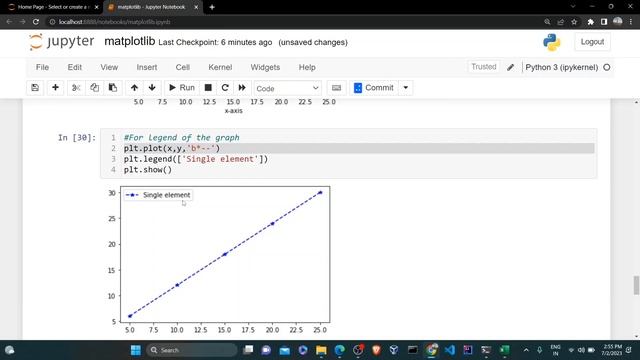640x360 pixels.
Task: Close the Home Page browser tab
Action: pyautogui.click(x=97, y=7)
